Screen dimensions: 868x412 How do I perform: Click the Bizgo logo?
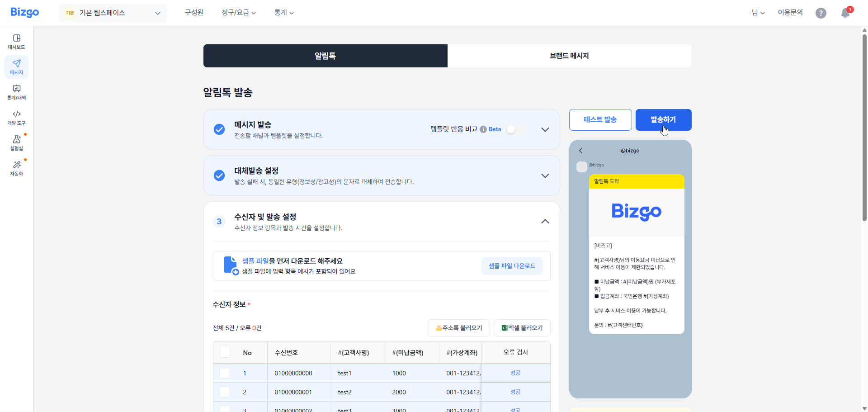pos(24,12)
